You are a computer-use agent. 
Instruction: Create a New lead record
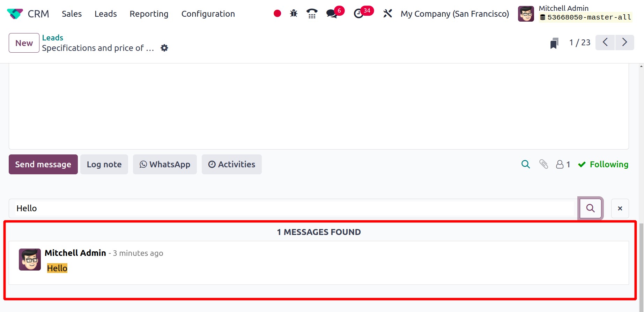coord(24,43)
